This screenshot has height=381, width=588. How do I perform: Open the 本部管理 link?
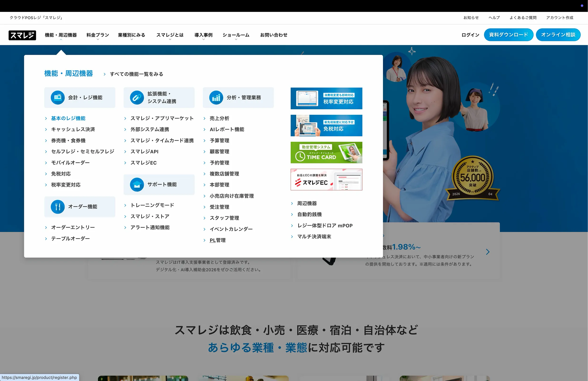(x=219, y=185)
